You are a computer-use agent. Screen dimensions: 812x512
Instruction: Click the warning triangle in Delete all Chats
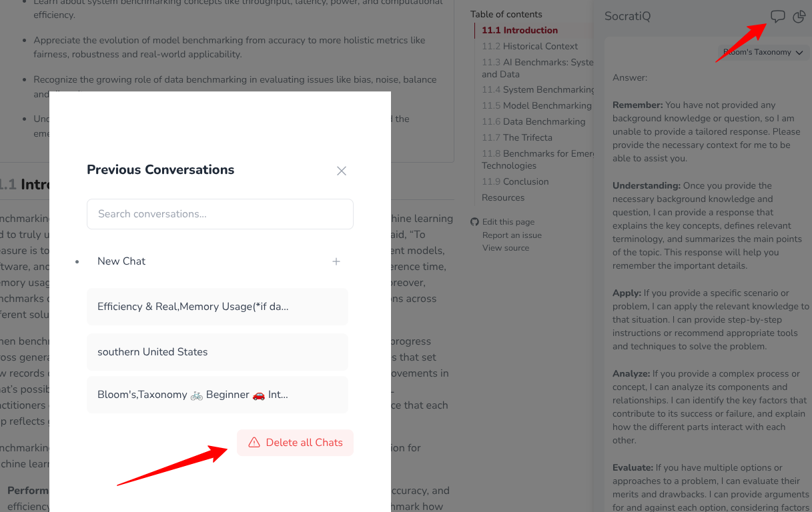[x=254, y=443]
